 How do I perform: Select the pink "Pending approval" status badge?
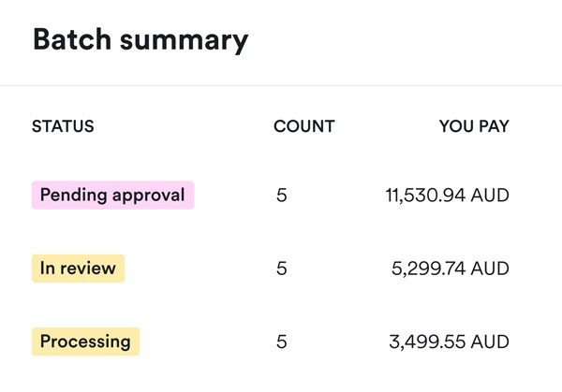[x=112, y=196]
